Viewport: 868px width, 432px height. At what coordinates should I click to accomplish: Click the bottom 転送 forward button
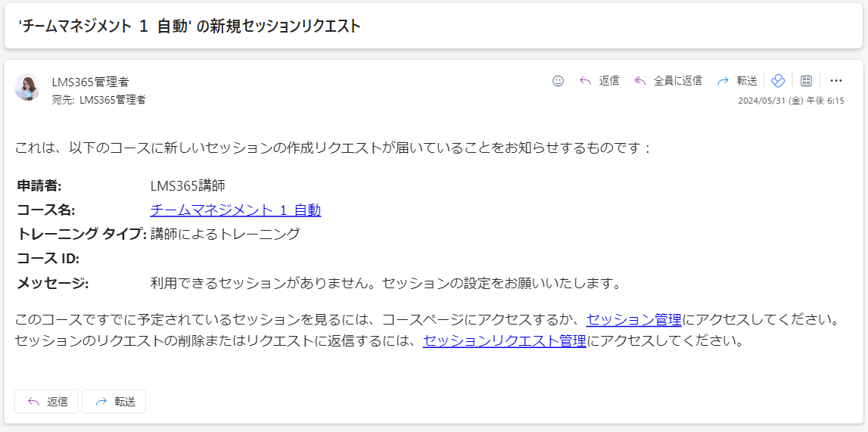point(114,402)
